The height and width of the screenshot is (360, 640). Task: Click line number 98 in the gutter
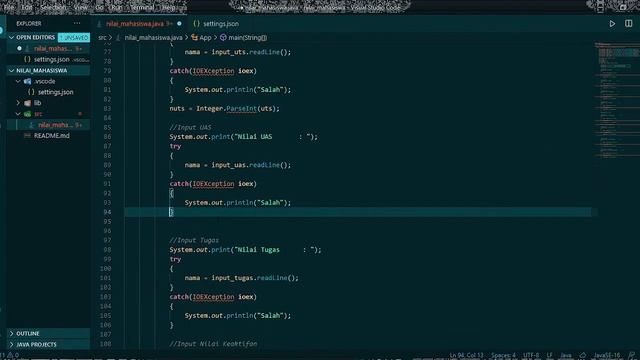(107, 249)
